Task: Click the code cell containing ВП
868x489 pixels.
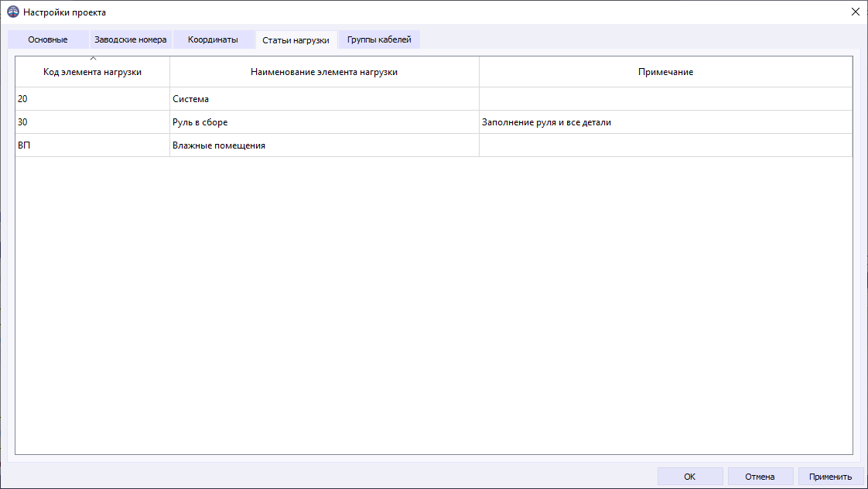Action: pos(92,145)
